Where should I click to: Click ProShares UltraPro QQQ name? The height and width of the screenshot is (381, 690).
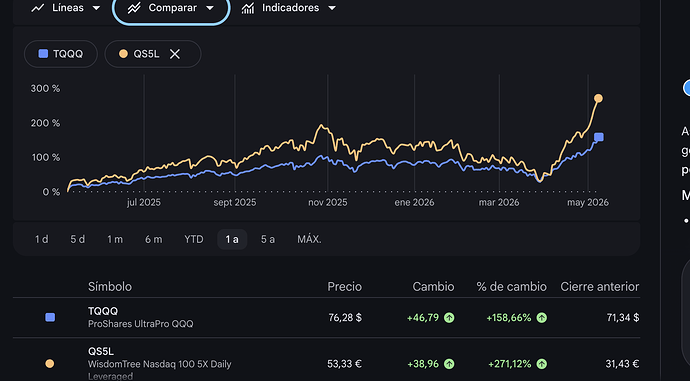[141, 324]
